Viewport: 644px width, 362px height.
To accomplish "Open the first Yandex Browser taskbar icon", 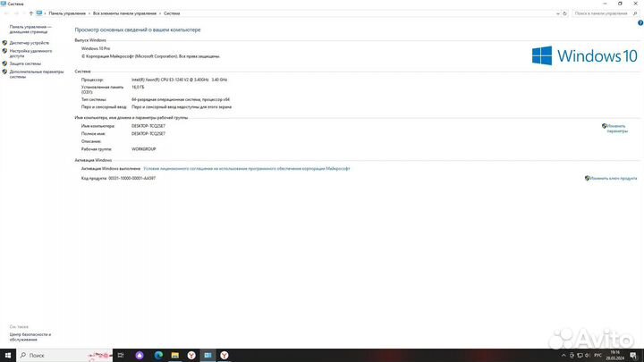I will click(191, 356).
